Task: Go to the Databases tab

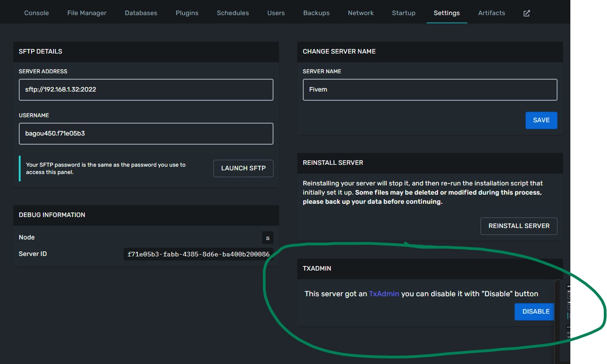Action: pyautogui.click(x=141, y=13)
